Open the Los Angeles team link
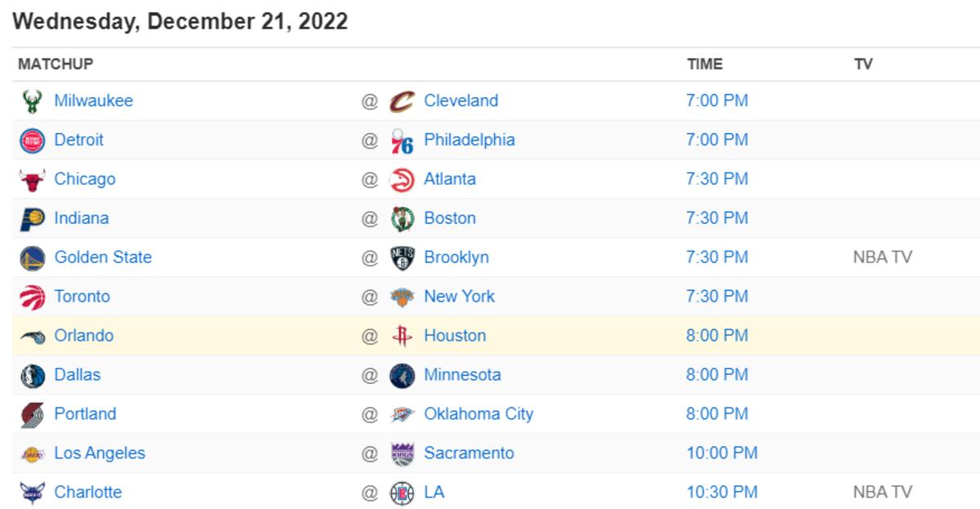The image size is (980, 509). 100,453
